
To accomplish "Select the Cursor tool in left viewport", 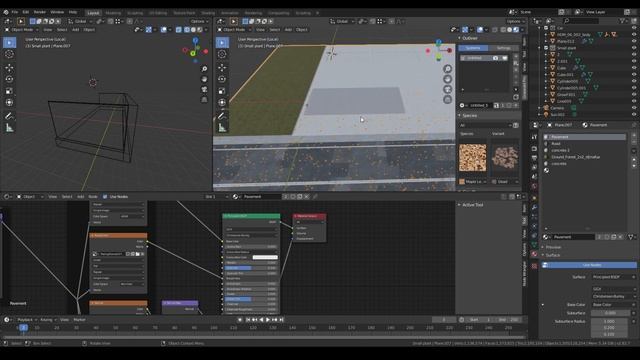I will (9, 54).
